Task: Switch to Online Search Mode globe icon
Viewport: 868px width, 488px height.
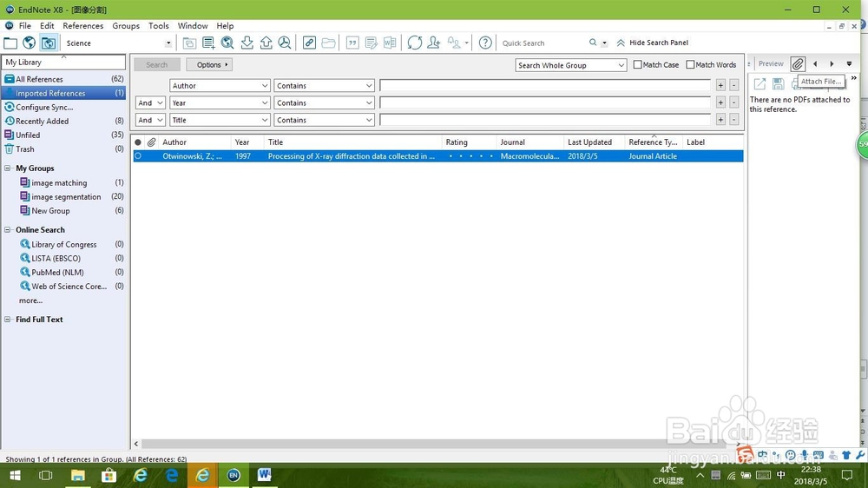Action: click(30, 43)
